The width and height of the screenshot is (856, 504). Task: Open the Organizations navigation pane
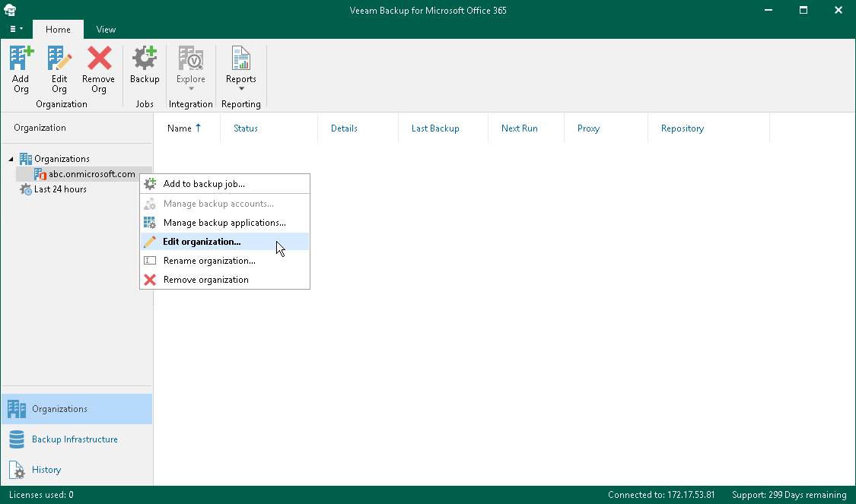point(76,409)
